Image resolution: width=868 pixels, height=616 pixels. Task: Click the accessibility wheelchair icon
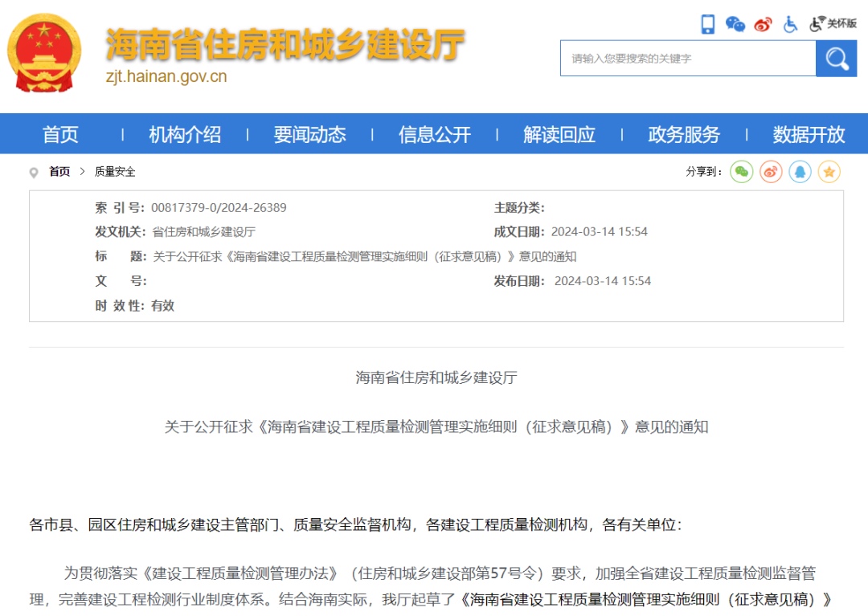pyautogui.click(x=790, y=24)
